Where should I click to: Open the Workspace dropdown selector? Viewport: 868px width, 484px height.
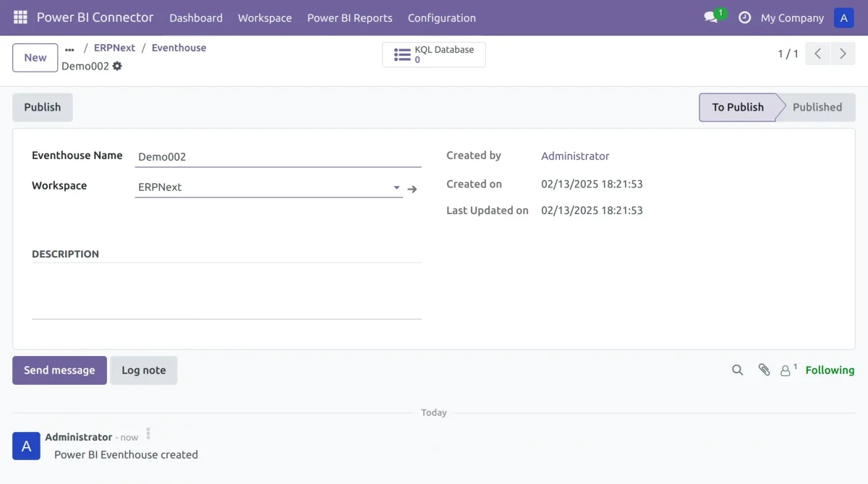[396, 187]
